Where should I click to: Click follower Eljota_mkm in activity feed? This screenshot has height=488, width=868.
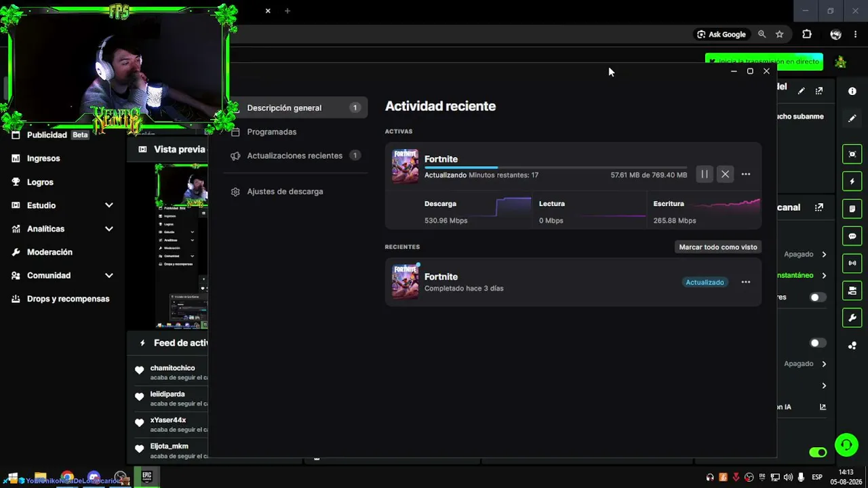169,446
